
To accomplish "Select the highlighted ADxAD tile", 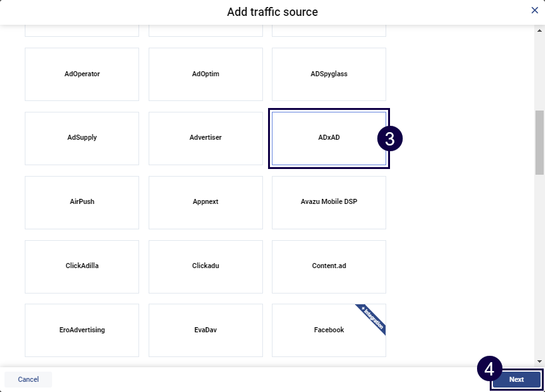I will pos(329,138).
